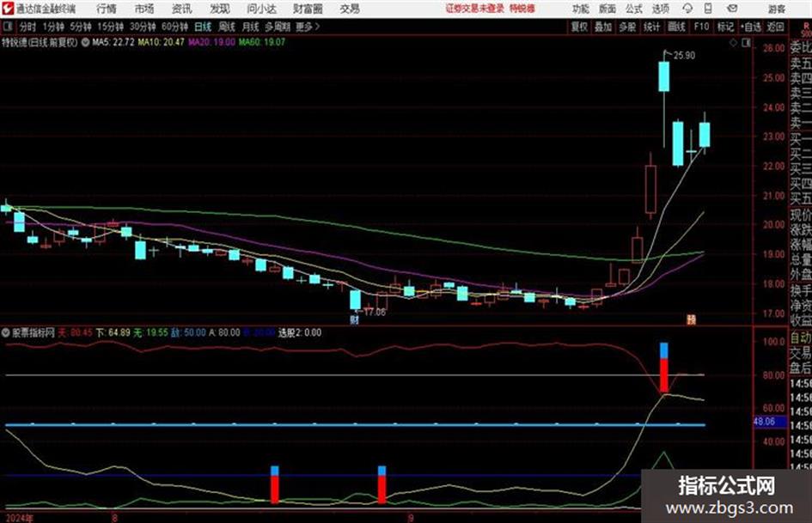
Task: Switch to 15分钟 period tab
Action: point(111,27)
